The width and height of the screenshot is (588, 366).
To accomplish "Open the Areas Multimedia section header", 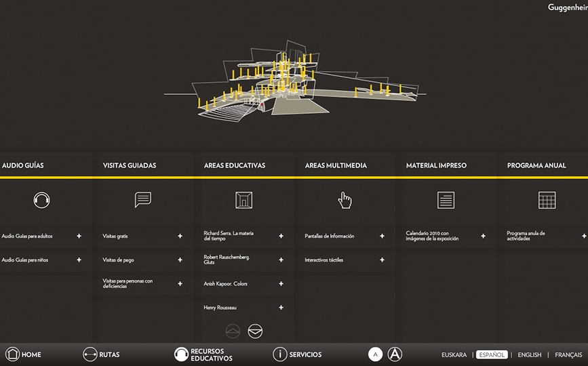I will pos(336,165).
